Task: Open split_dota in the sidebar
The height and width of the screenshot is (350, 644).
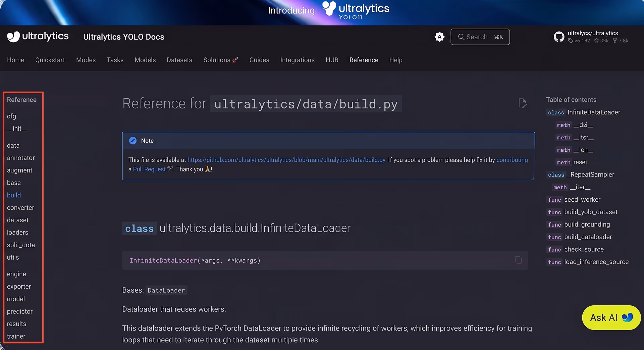Action: tap(21, 245)
